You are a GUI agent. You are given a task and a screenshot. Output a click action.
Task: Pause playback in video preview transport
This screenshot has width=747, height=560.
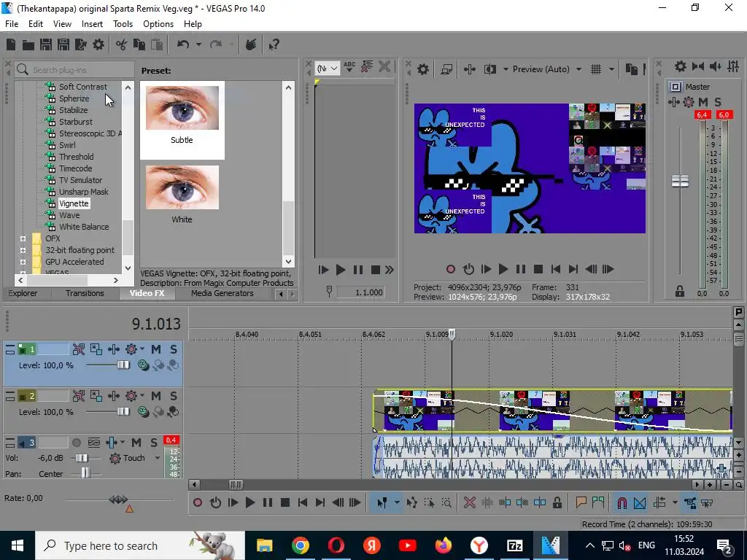521,269
